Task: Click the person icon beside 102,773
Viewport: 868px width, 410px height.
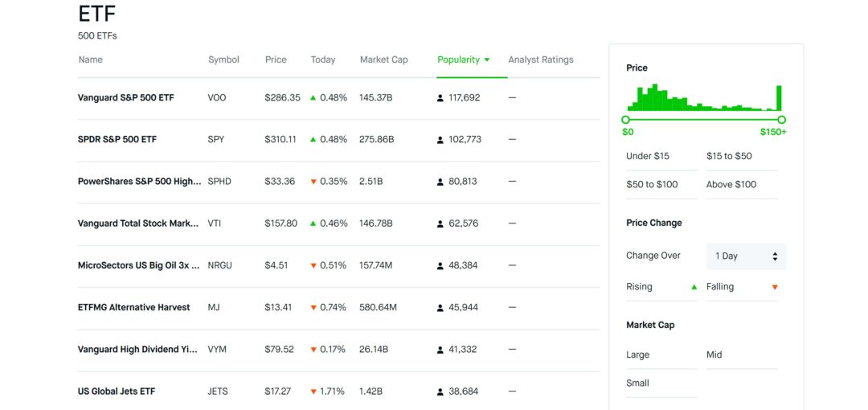Action: (x=440, y=140)
